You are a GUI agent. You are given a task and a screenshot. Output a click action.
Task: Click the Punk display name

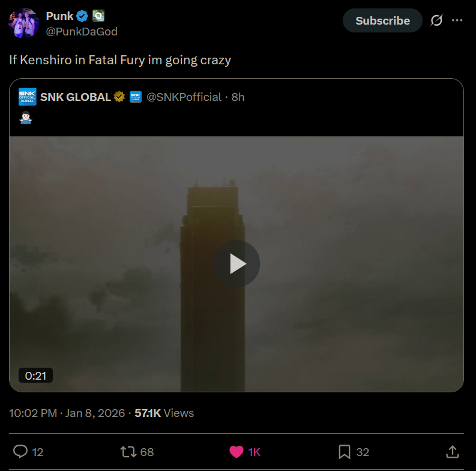click(x=59, y=16)
